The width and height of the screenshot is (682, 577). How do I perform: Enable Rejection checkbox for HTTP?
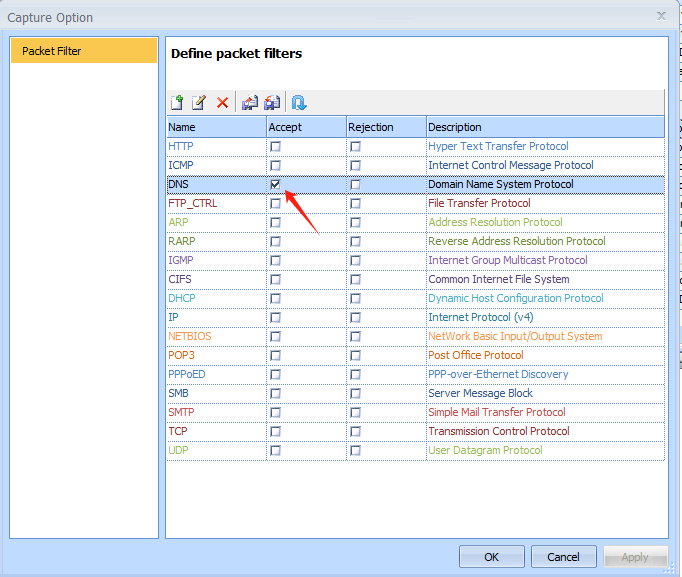coord(355,147)
